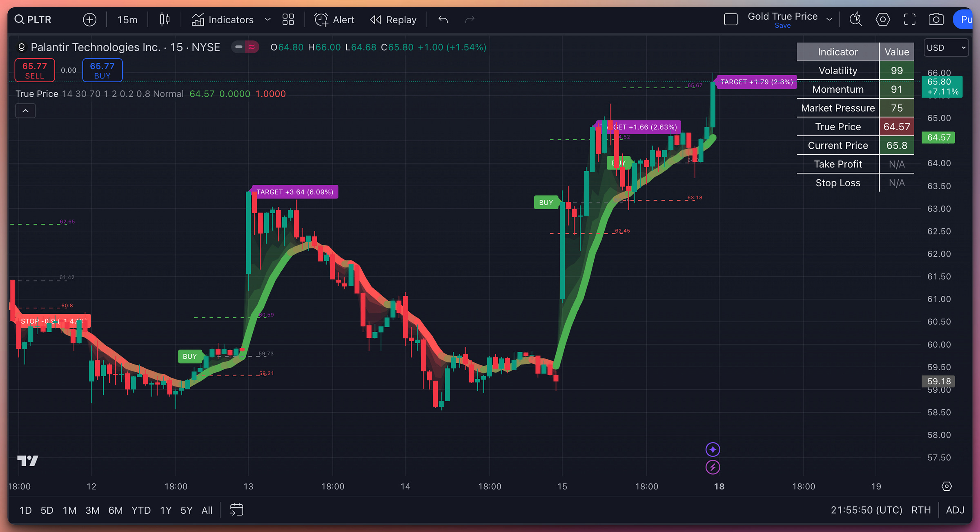980x532 pixels.
Task: Click the TradingView logo
Action: (x=28, y=461)
